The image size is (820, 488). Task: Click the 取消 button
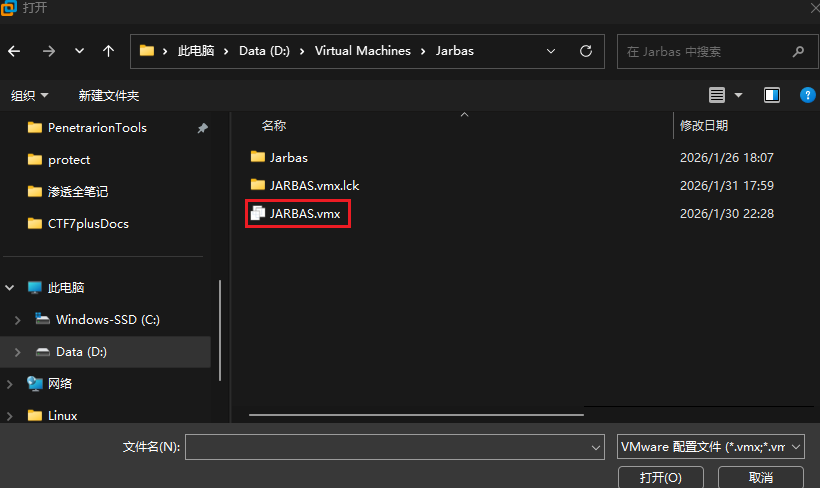[760, 477]
